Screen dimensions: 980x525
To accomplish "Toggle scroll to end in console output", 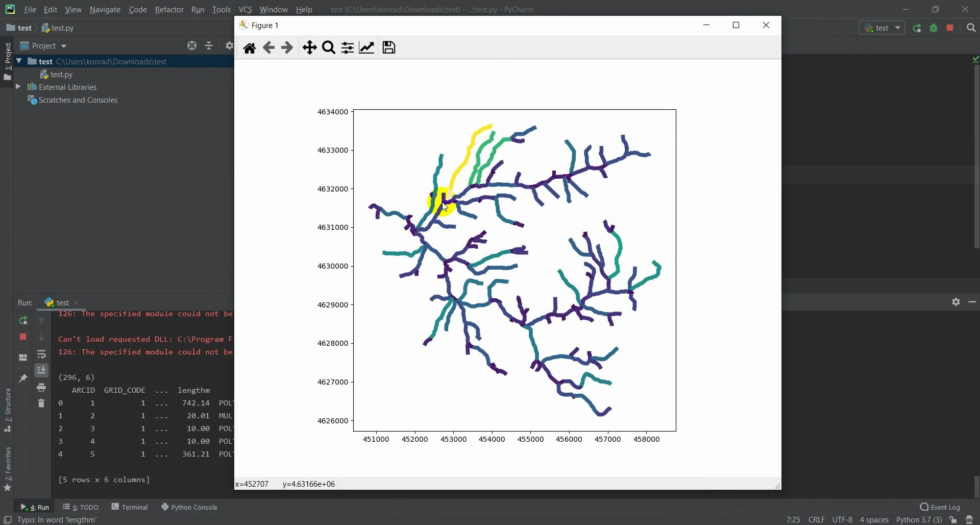I will (x=41, y=370).
